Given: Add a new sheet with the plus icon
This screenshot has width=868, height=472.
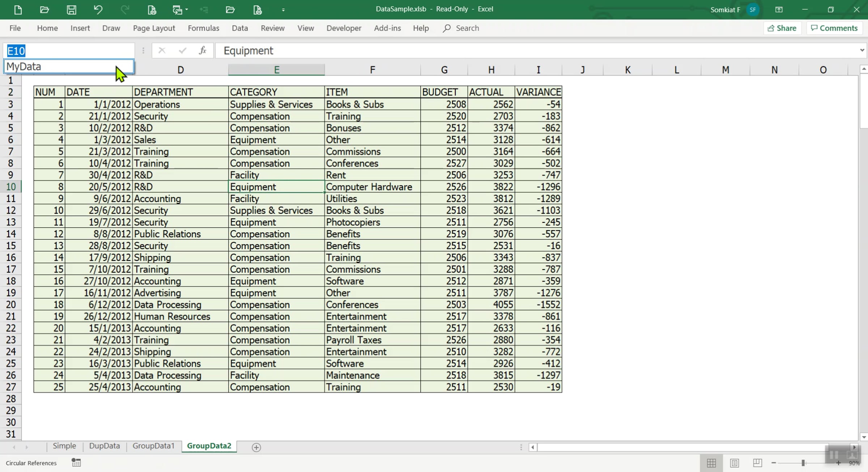Looking at the screenshot, I should click(x=256, y=447).
